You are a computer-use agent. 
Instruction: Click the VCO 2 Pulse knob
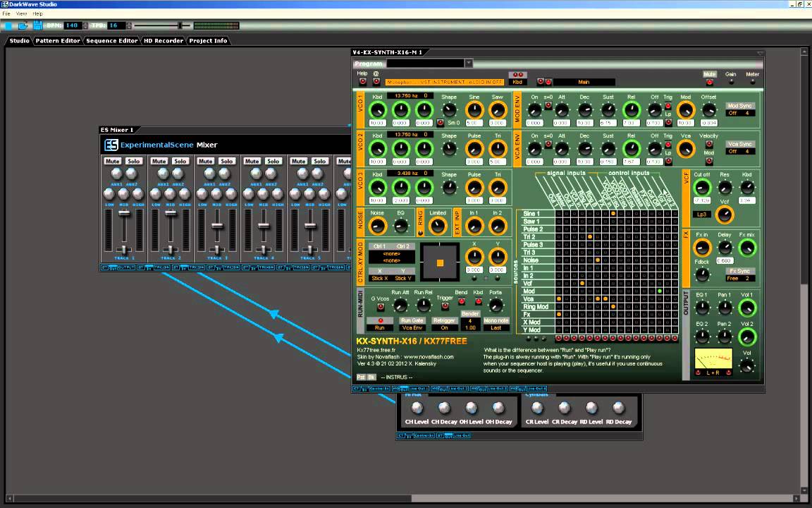(x=474, y=149)
